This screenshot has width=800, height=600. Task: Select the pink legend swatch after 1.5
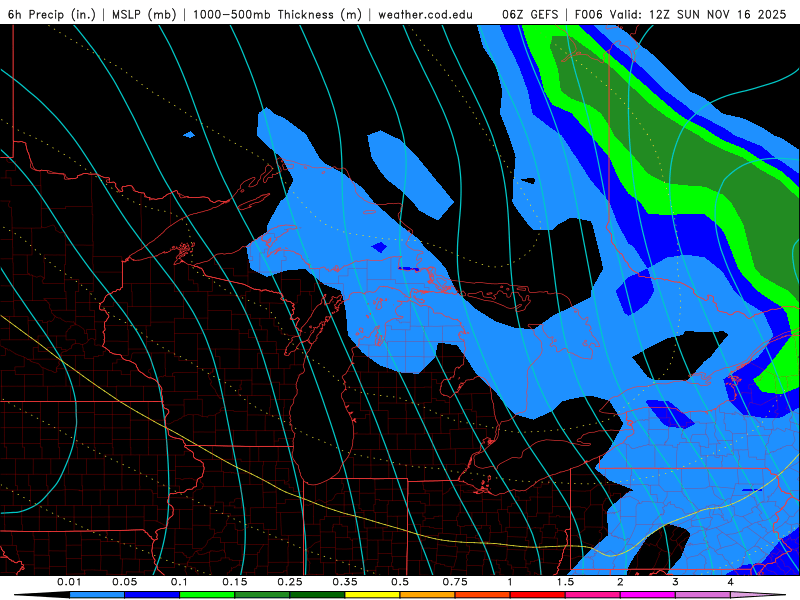tap(593, 595)
